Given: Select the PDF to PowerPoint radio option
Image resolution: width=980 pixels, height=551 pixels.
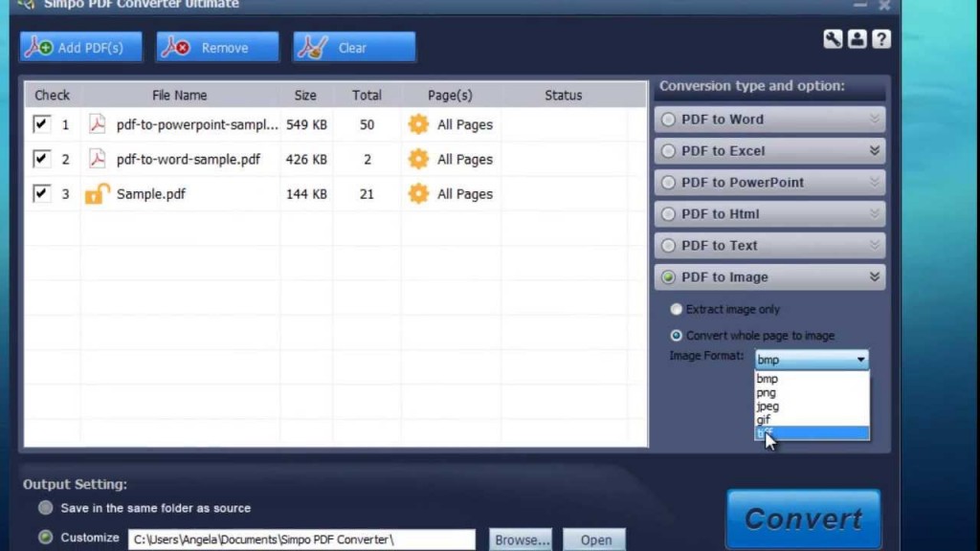Looking at the screenshot, I should point(668,183).
